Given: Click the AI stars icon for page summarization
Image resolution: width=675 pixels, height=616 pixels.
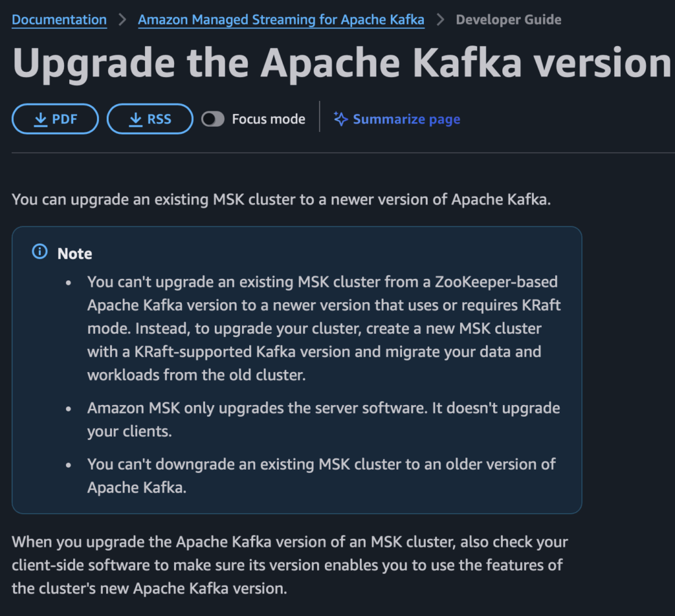Looking at the screenshot, I should 340,118.
